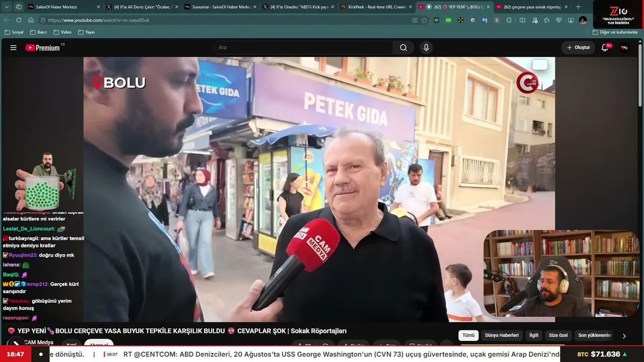Switch to KickPeek Real-time URL Crawler tab

pyautogui.click(x=376, y=7)
